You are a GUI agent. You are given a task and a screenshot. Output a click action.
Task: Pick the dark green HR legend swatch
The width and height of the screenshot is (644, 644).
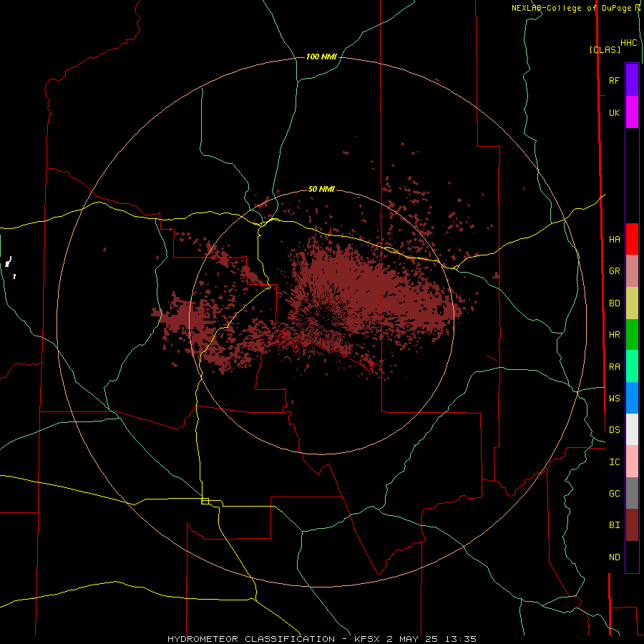(x=632, y=335)
